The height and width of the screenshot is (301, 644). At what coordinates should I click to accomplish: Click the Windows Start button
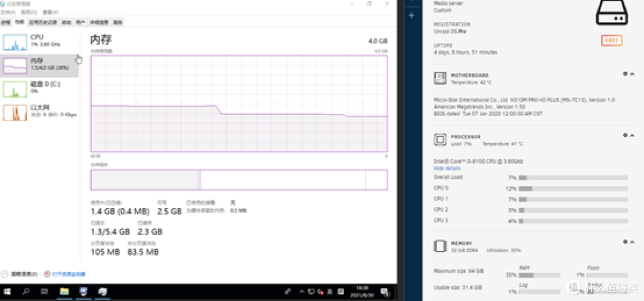tap(8, 291)
